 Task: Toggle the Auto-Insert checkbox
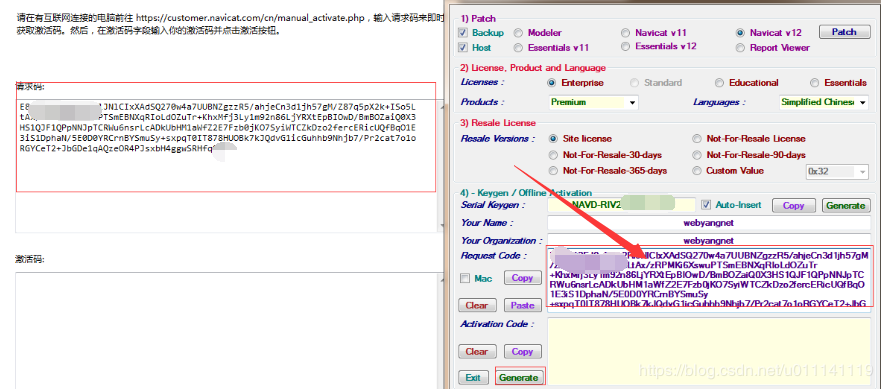(x=706, y=205)
